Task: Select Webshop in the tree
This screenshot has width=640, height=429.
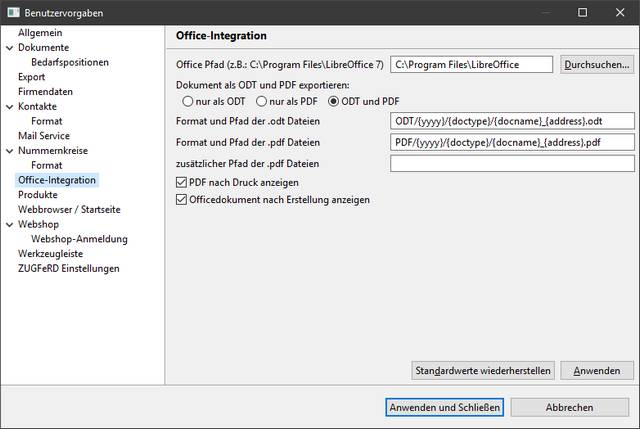Action: 38,224
